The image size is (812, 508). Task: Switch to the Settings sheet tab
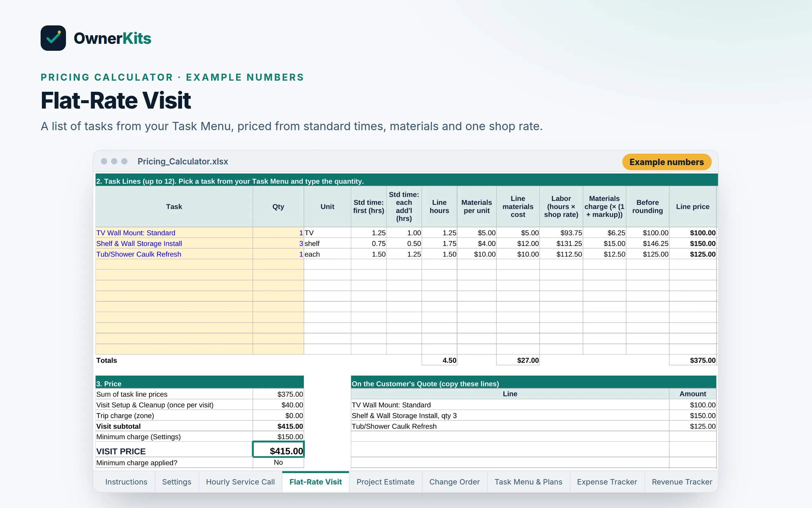[x=176, y=482]
